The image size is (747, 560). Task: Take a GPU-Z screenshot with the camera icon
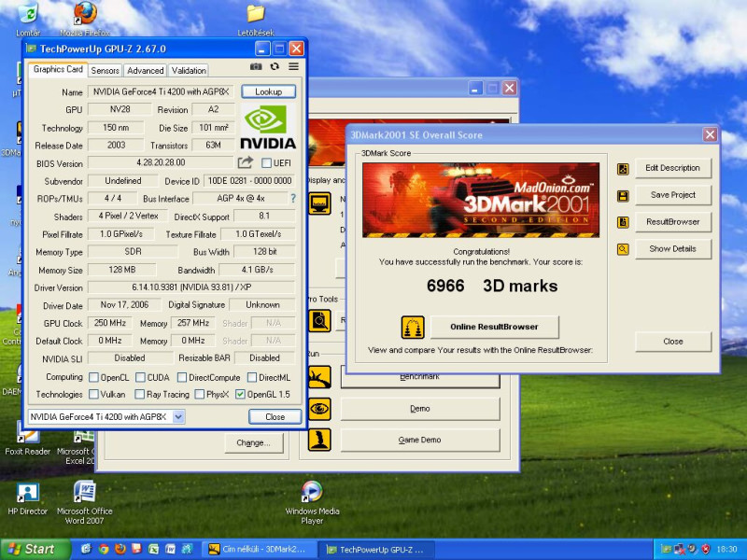tap(256, 66)
